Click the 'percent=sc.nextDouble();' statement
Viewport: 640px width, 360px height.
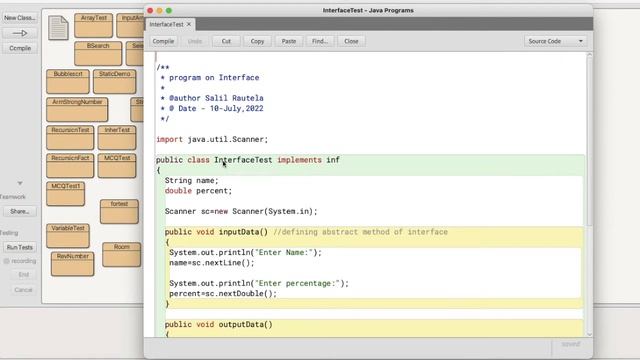[223, 293]
